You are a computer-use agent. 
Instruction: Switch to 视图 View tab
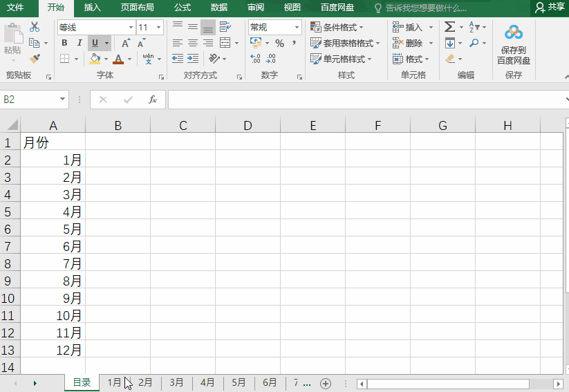click(x=292, y=8)
